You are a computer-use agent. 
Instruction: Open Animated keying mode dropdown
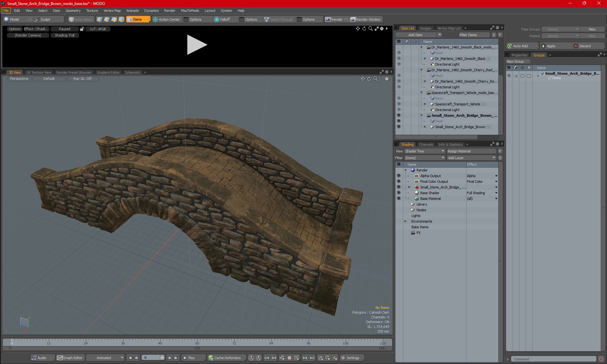coord(106,358)
